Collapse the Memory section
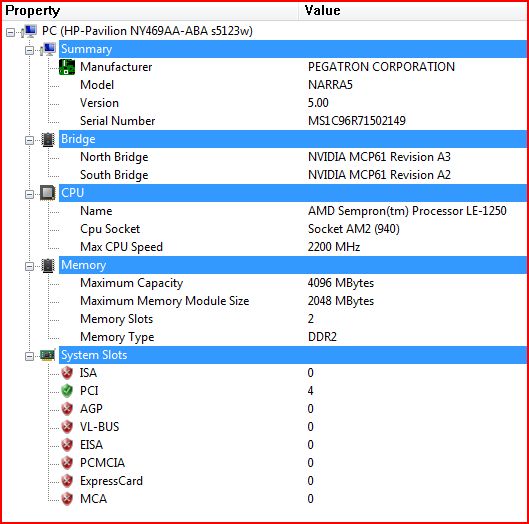 tap(29, 266)
